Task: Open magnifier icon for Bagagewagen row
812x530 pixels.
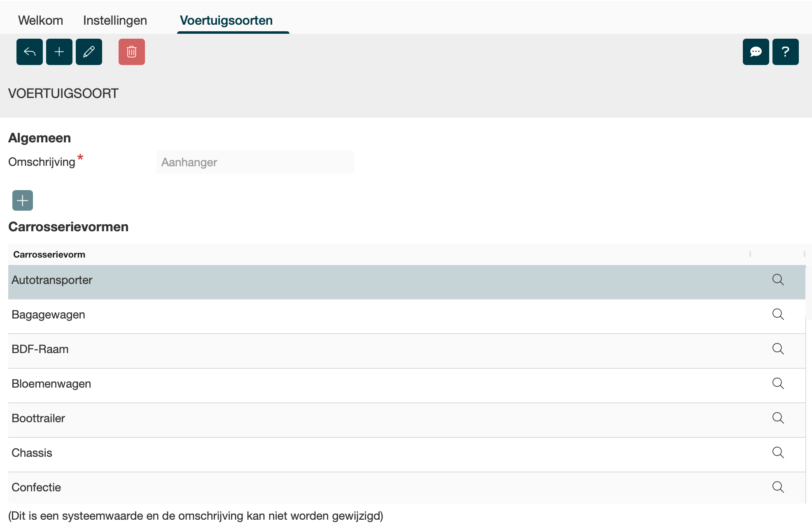Action: point(778,314)
